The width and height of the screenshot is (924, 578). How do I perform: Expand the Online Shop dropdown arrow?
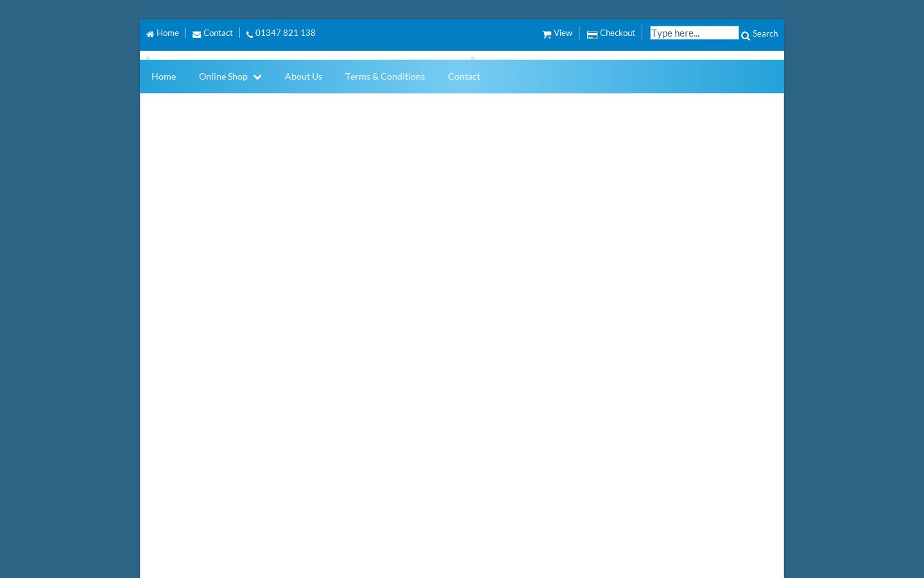point(257,76)
